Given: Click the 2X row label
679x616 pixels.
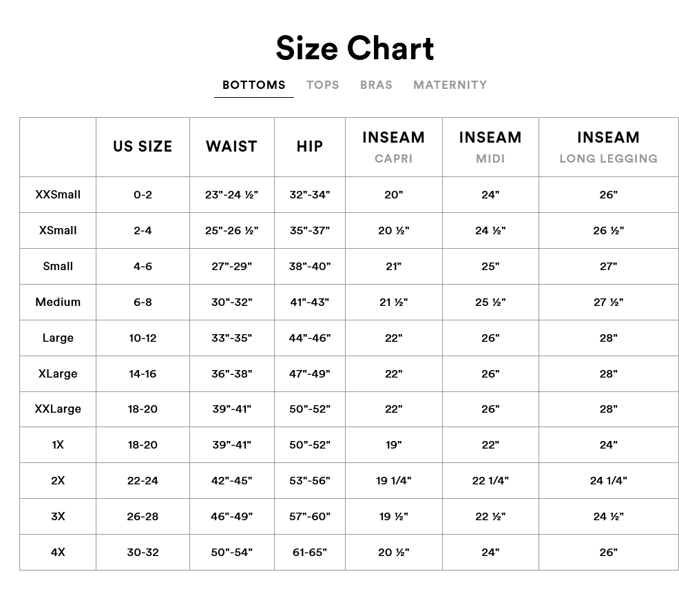Looking at the screenshot, I should tap(58, 480).
